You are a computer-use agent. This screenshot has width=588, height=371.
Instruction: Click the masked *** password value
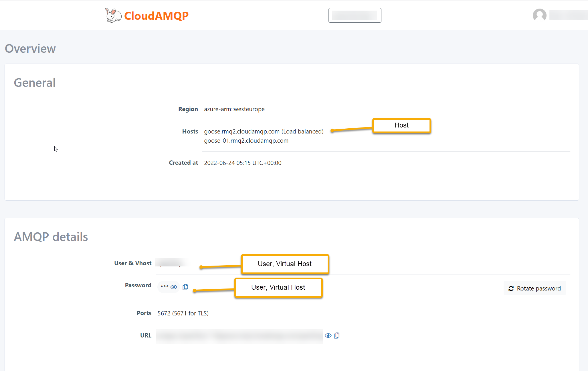164,287
